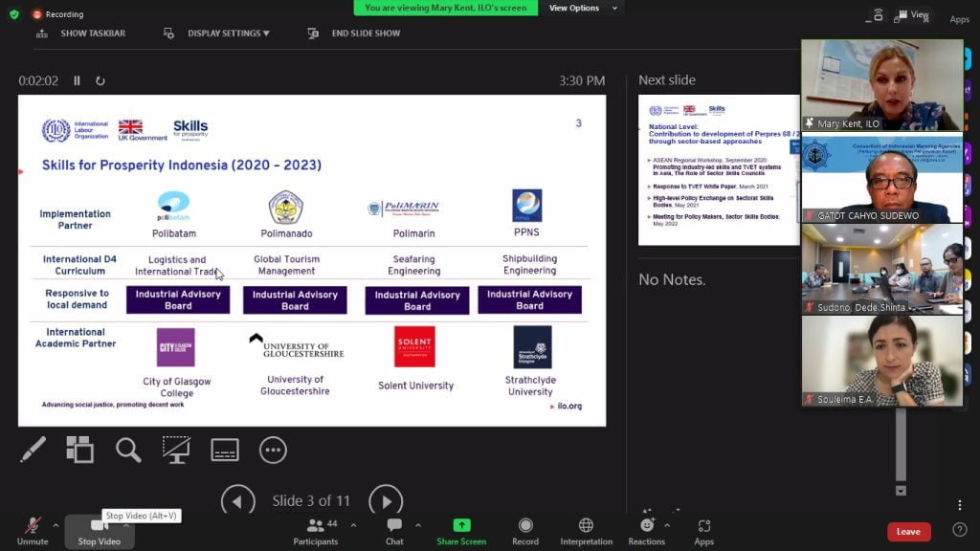Go to the previous slide
The height and width of the screenshot is (551, 980).
pyautogui.click(x=238, y=500)
